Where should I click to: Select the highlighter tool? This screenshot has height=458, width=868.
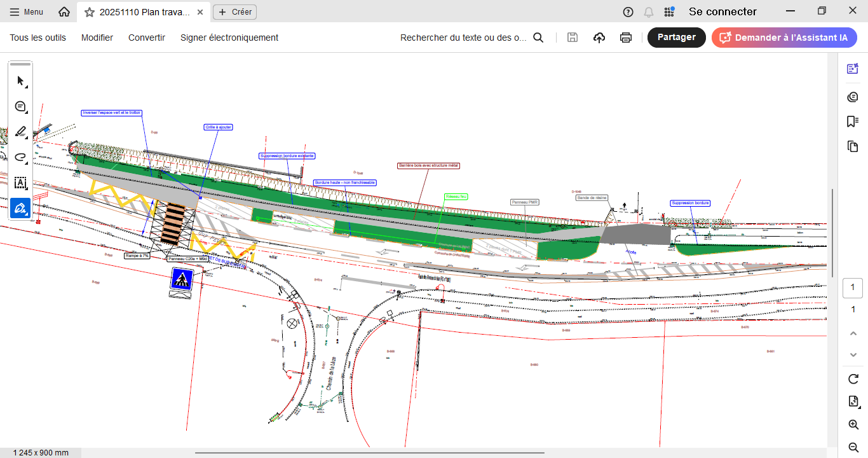click(x=20, y=132)
